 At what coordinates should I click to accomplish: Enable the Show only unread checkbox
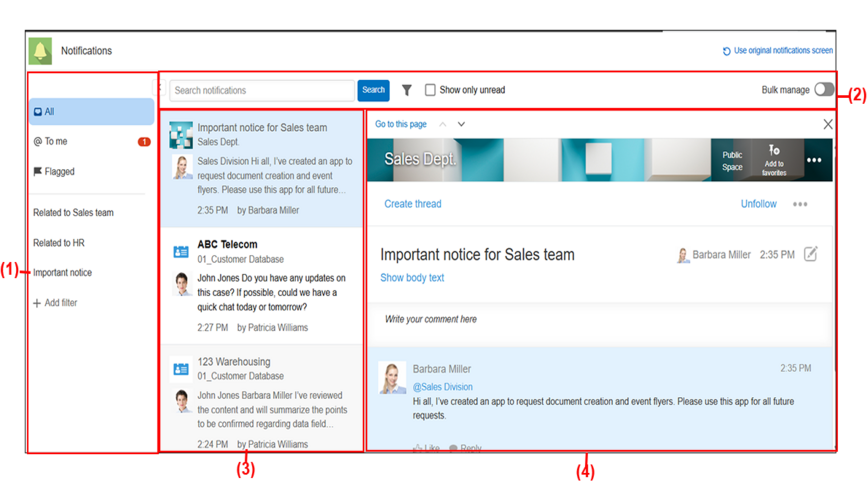tap(430, 90)
